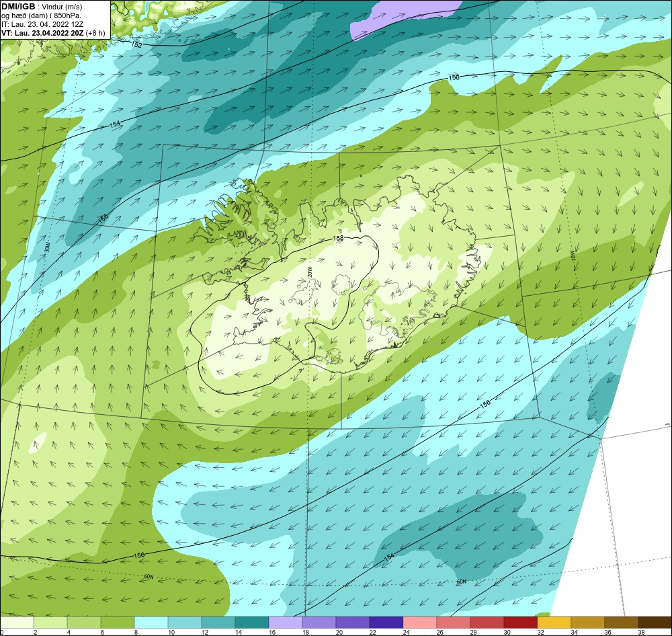Click legend tick value '32'
Screen dimensions: 672x636
[x=540, y=632]
